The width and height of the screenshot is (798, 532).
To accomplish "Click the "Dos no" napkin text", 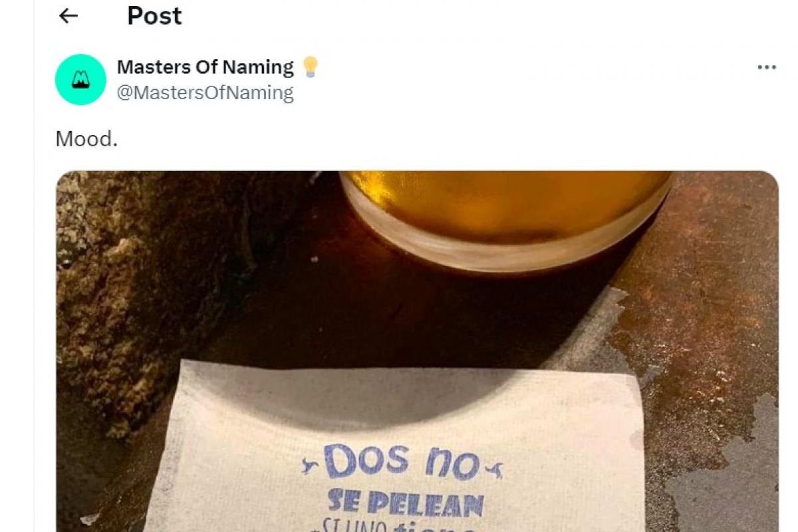I will (401, 462).
